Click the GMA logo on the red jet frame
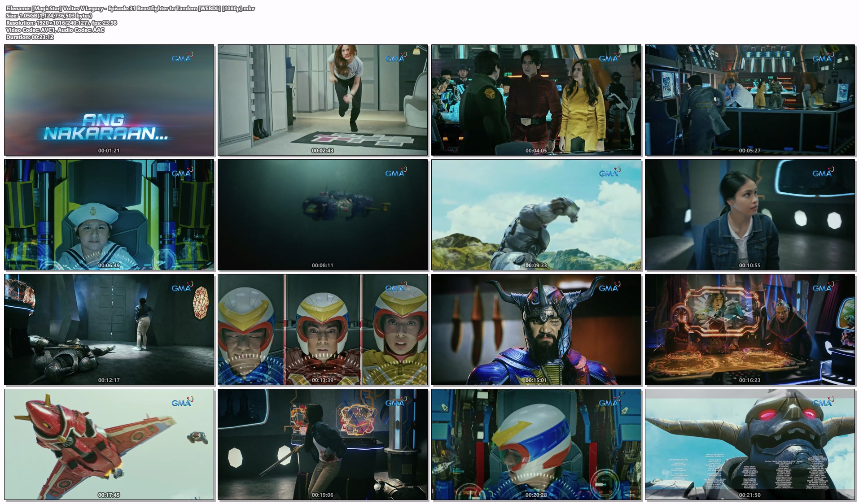 pos(182,402)
